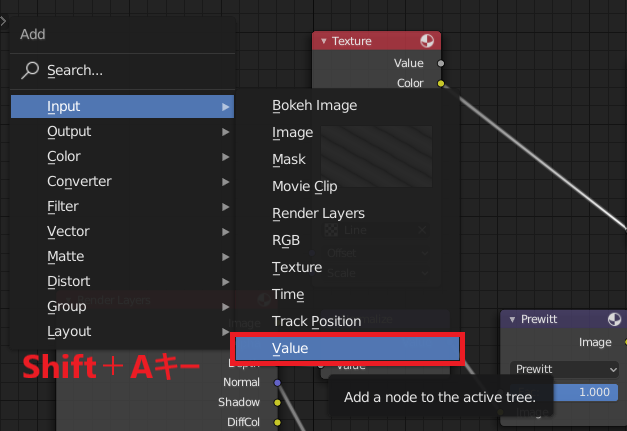Select Value in the Input submenu
This screenshot has height=431, width=627.
[347, 348]
